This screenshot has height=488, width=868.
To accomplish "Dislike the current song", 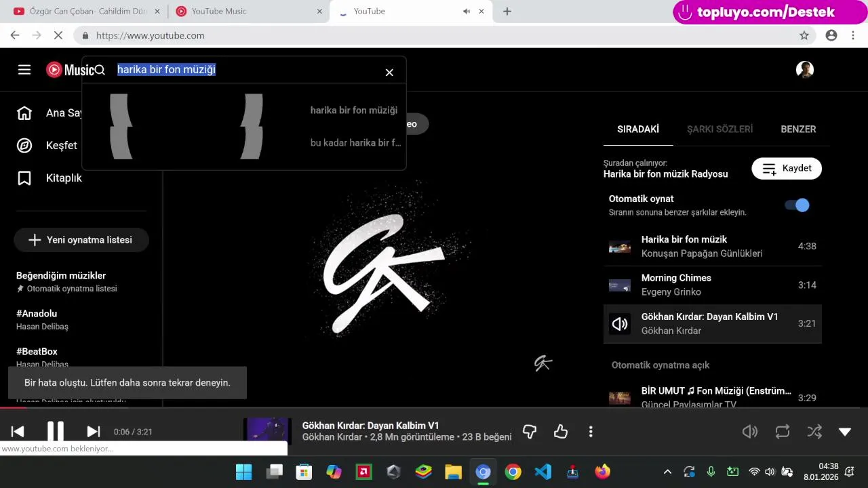I will (x=530, y=432).
